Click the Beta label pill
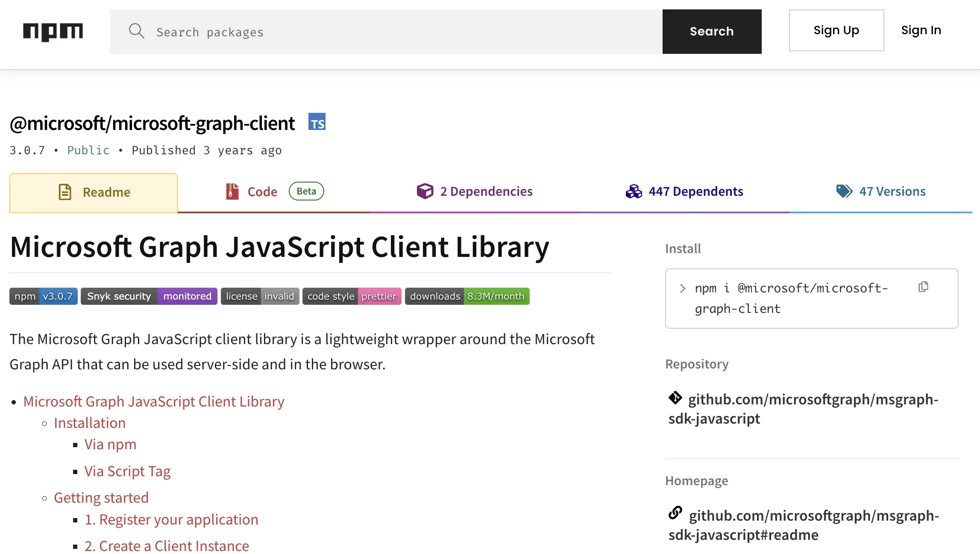Viewport: 980px width, 554px height. pos(306,191)
